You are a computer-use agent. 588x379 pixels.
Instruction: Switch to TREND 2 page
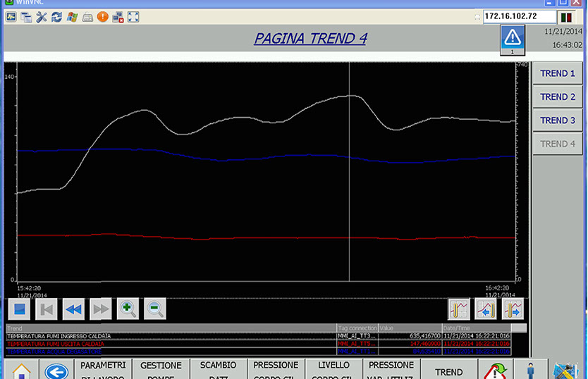pyautogui.click(x=558, y=97)
